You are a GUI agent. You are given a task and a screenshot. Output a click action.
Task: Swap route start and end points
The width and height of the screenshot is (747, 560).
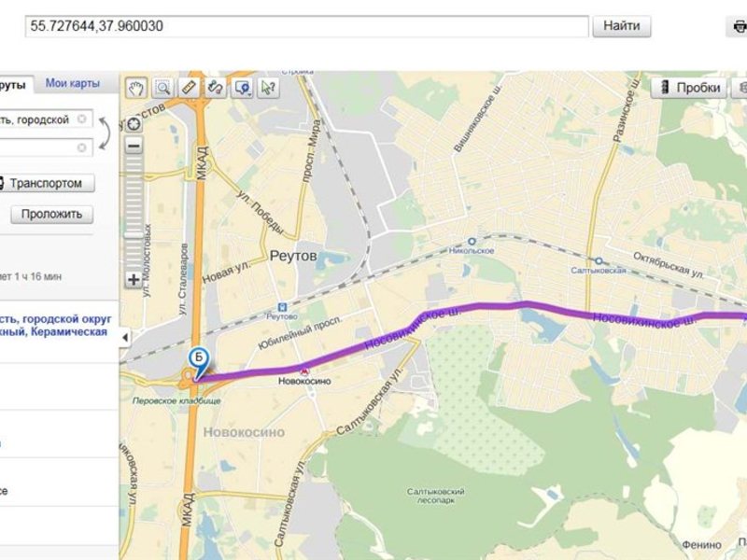tap(105, 133)
